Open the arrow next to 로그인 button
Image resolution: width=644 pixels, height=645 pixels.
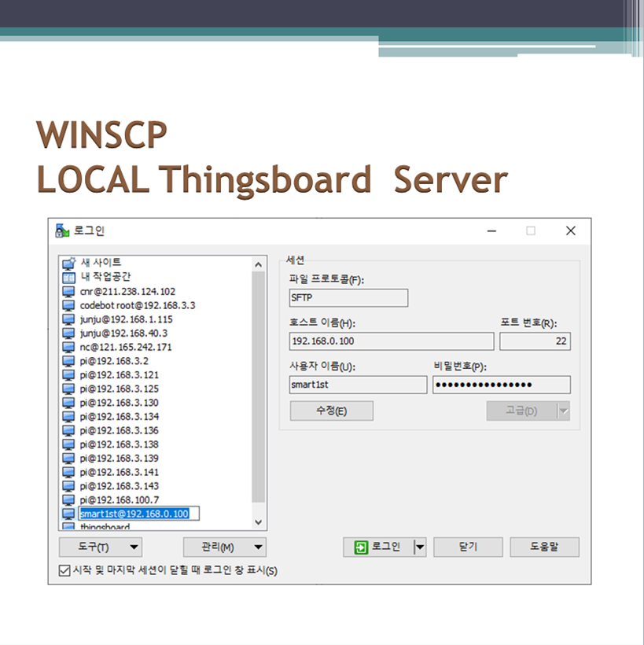pyautogui.click(x=420, y=547)
